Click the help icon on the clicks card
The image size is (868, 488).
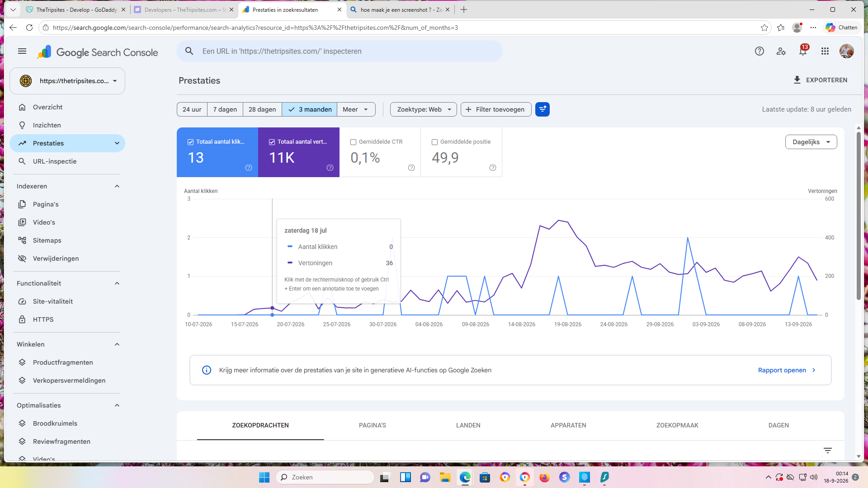[249, 168]
